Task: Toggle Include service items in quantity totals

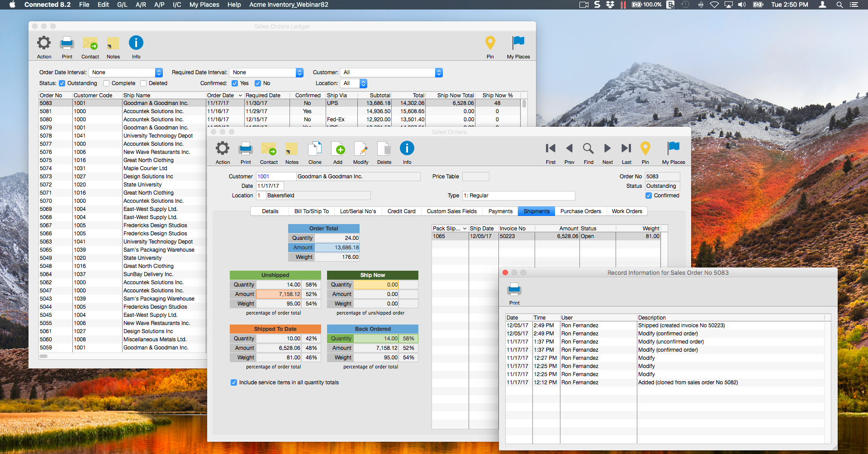Action: (x=234, y=382)
